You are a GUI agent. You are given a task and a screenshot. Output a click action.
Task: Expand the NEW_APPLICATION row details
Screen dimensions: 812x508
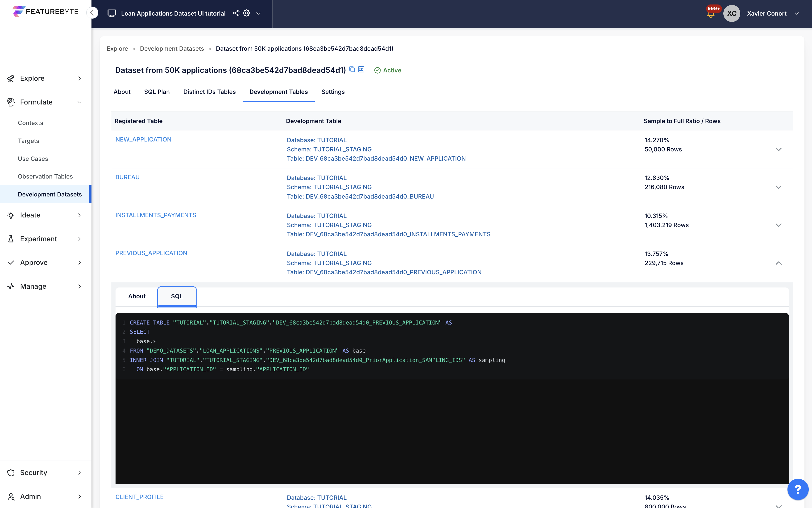(x=779, y=149)
